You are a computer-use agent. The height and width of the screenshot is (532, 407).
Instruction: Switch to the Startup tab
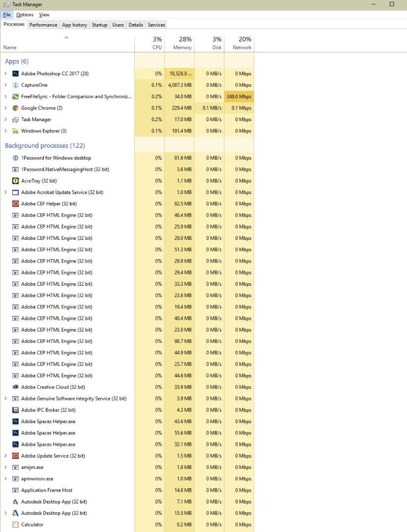(99, 25)
